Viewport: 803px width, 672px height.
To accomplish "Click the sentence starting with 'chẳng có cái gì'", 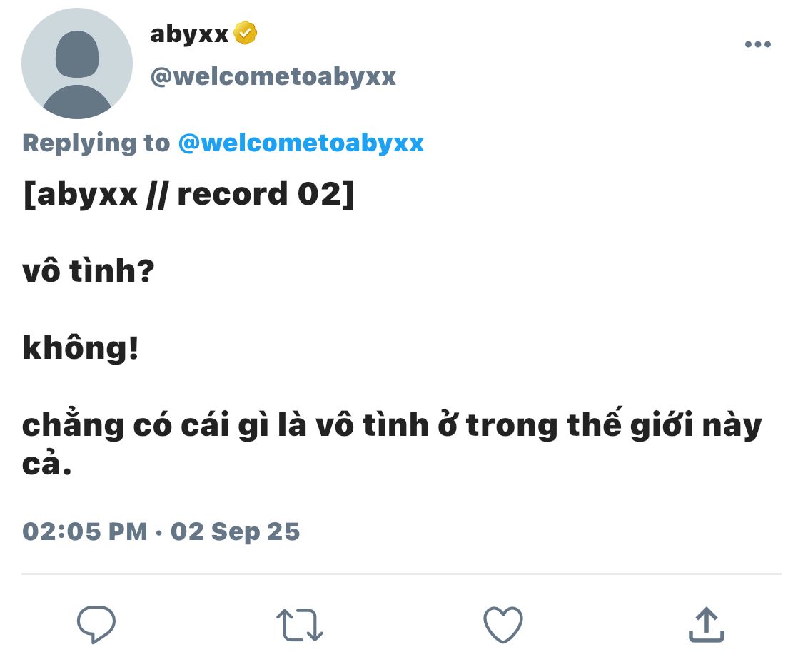I will (x=392, y=443).
